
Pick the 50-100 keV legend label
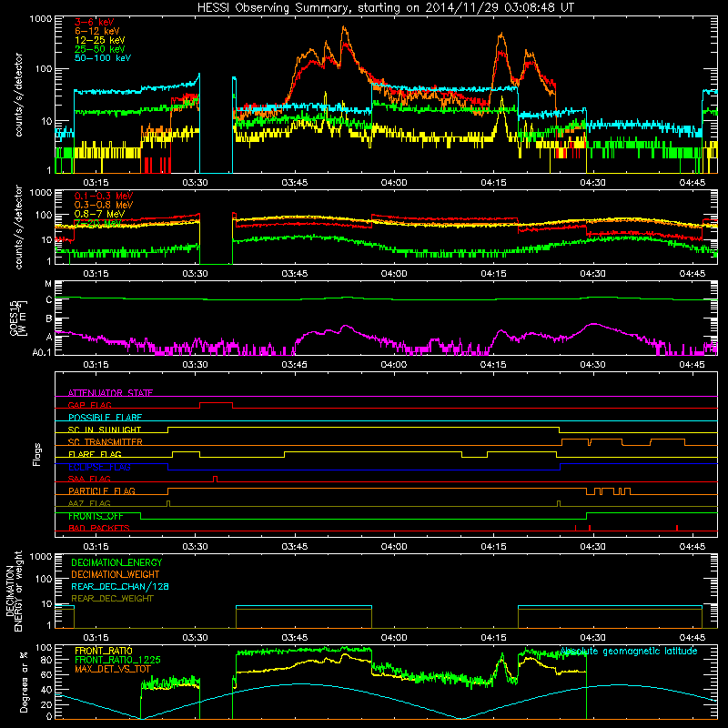pyautogui.click(x=102, y=58)
